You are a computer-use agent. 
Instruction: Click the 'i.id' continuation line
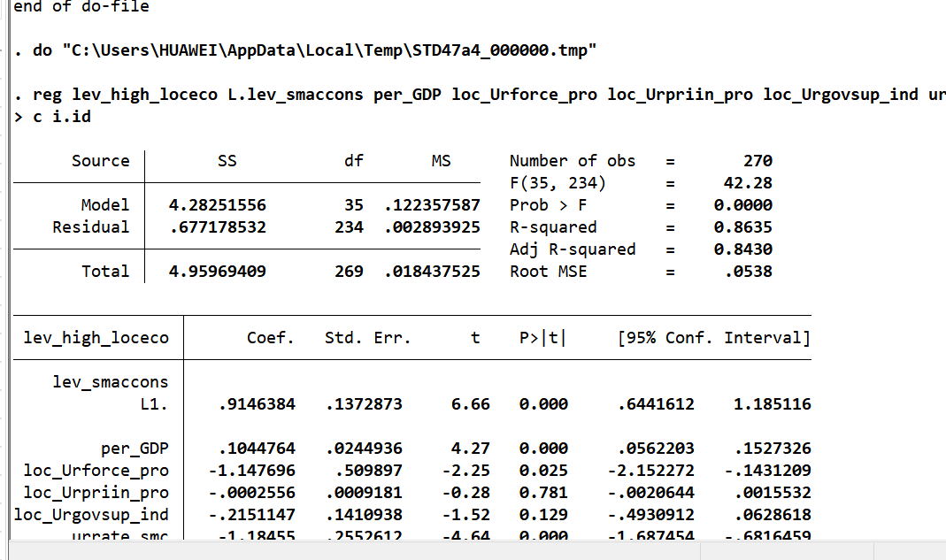(x=52, y=117)
